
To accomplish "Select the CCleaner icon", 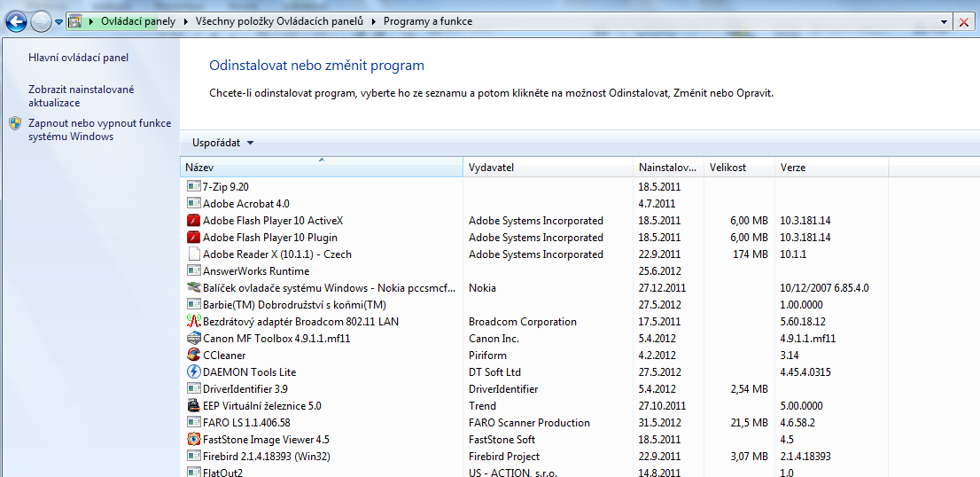I will tap(194, 355).
